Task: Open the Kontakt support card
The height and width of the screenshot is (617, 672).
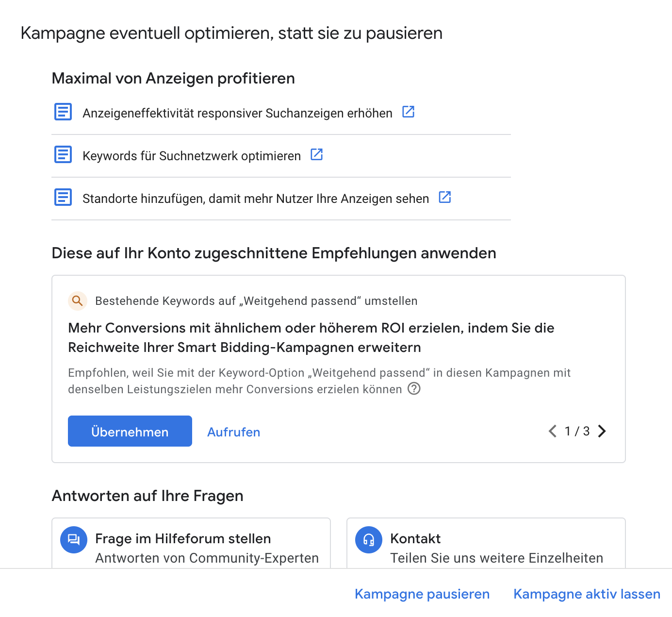Action: point(486,543)
